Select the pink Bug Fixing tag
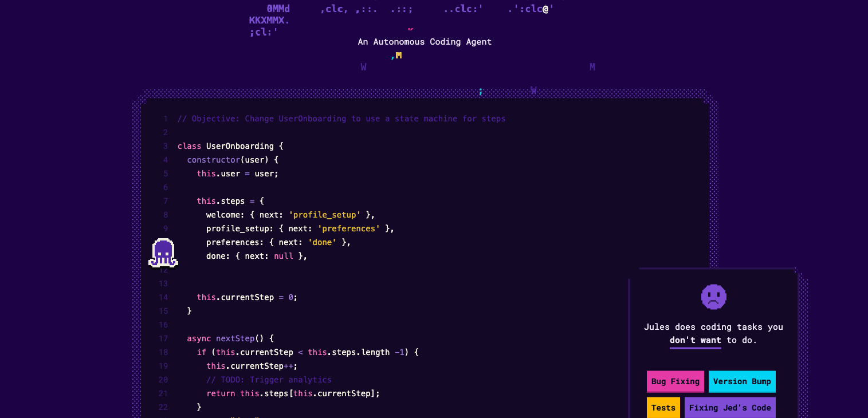Image resolution: width=868 pixels, height=418 pixels. 675,381
